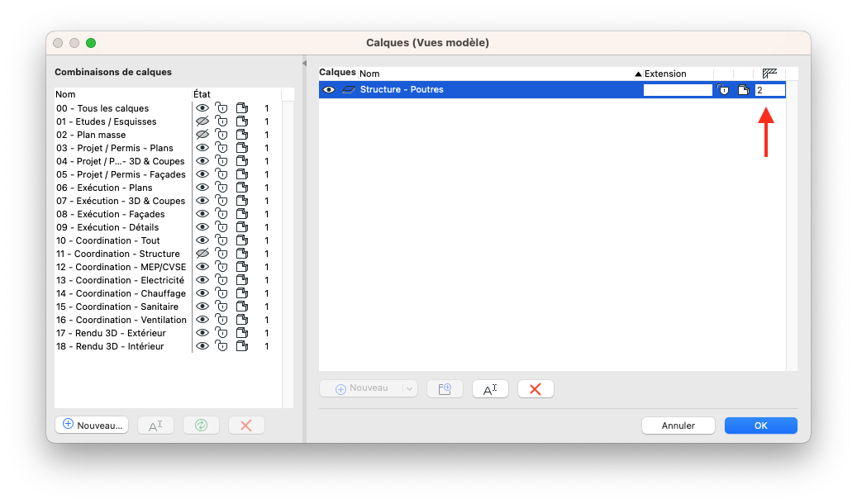Click folder icon of 06 - Exécution - Plans
This screenshot has width=857, height=504.
click(241, 188)
